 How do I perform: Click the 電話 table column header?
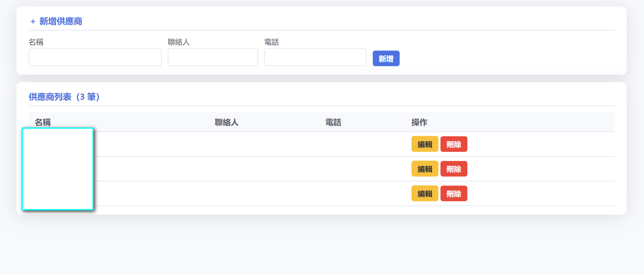(x=333, y=122)
